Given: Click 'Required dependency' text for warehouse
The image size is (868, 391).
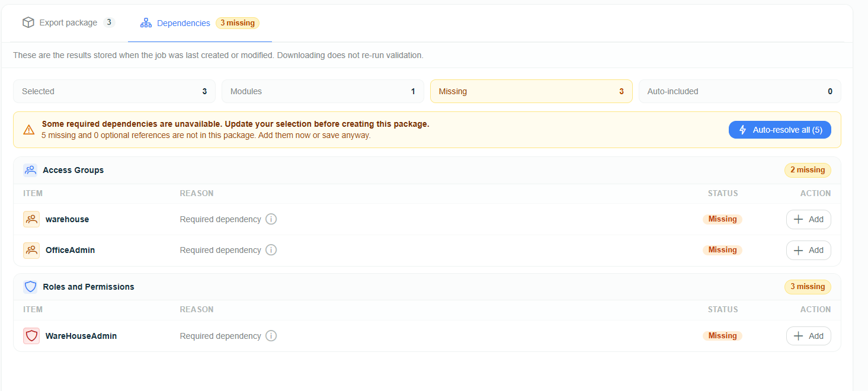Looking at the screenshot, I should pyautogui.click(x=220, y=219).
